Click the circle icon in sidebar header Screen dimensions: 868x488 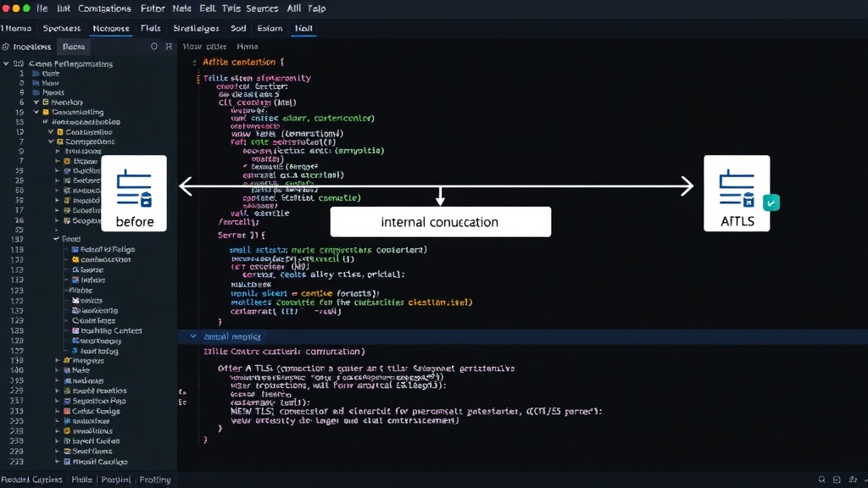click(x=154, y=47)
